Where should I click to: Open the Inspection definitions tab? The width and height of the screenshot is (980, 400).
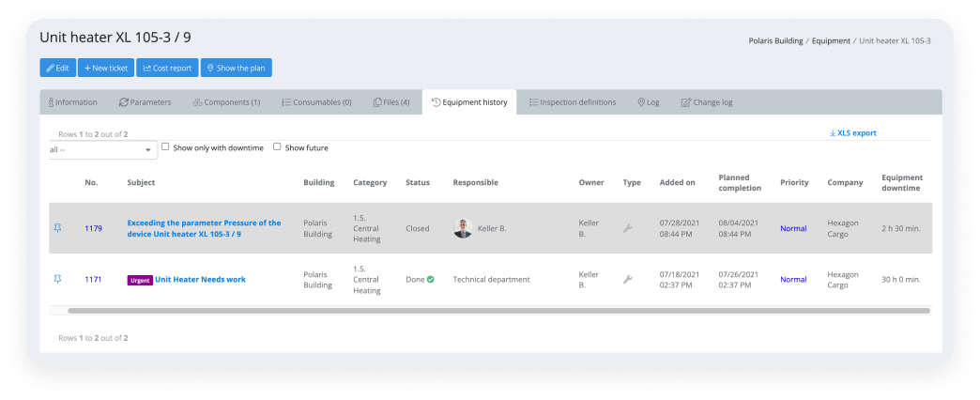click(x=572, y=102)
